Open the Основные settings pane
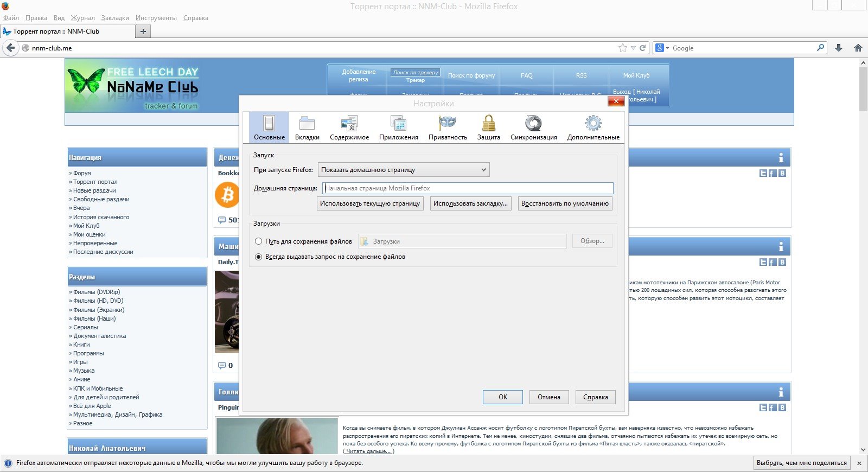This screenshot has width=868, height=472. tap(269, 127)
